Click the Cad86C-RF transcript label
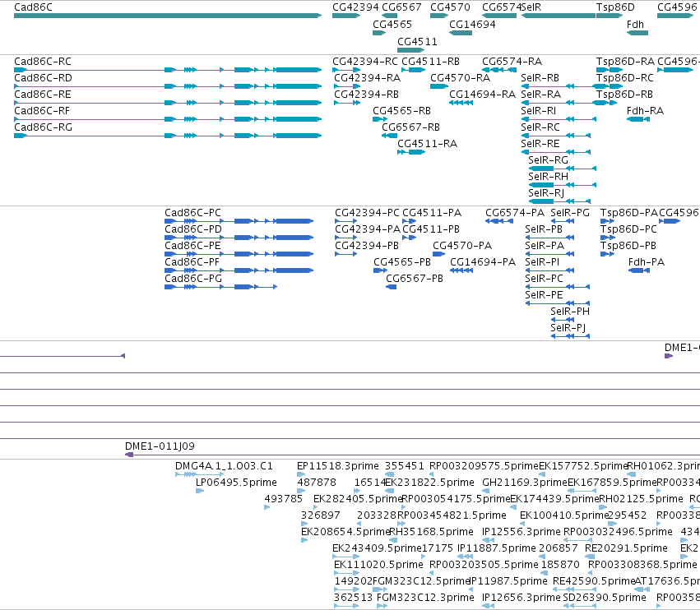The image size is (700, 610). (x=42, y=111)
